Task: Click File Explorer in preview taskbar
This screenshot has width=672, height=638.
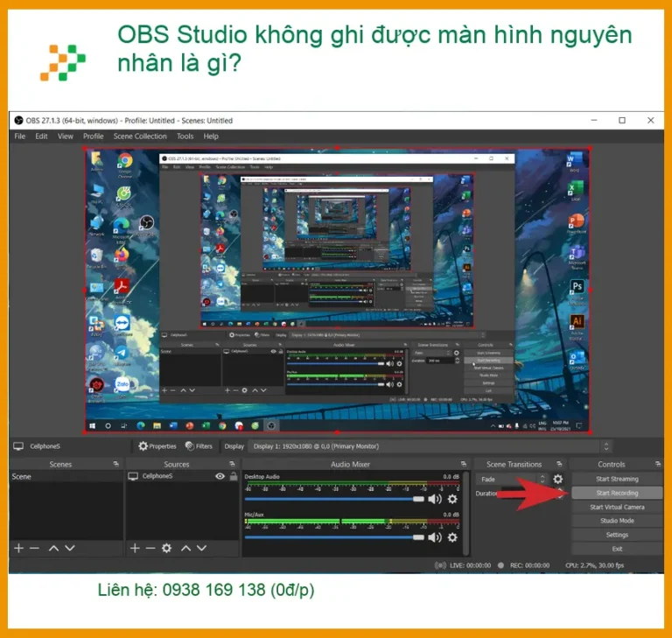Action: point(157,425)
